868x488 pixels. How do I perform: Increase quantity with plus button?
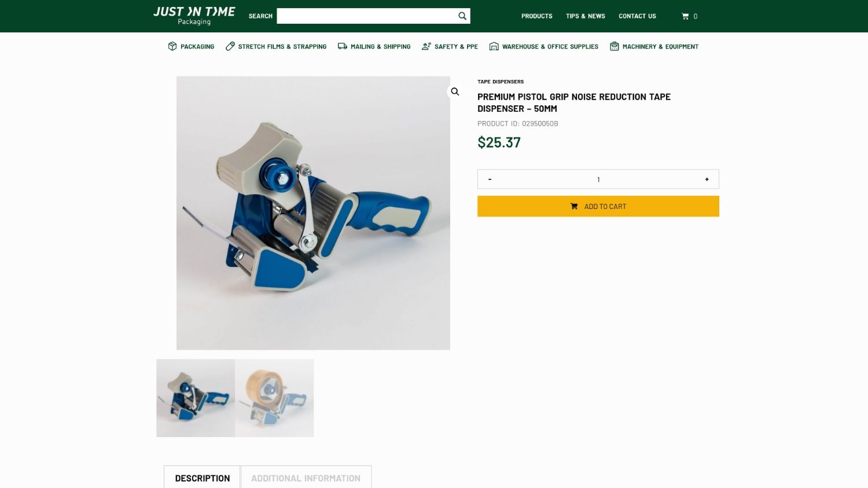click(707, 179)
